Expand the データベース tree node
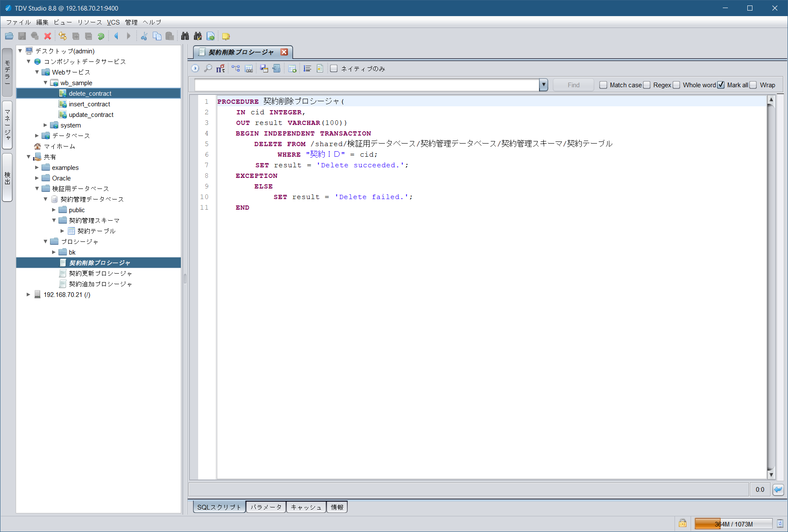 37,136
